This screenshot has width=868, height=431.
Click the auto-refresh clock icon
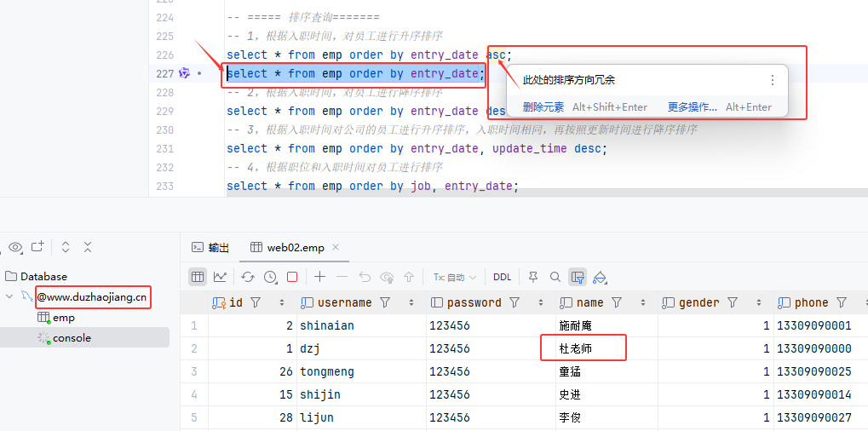270,277
